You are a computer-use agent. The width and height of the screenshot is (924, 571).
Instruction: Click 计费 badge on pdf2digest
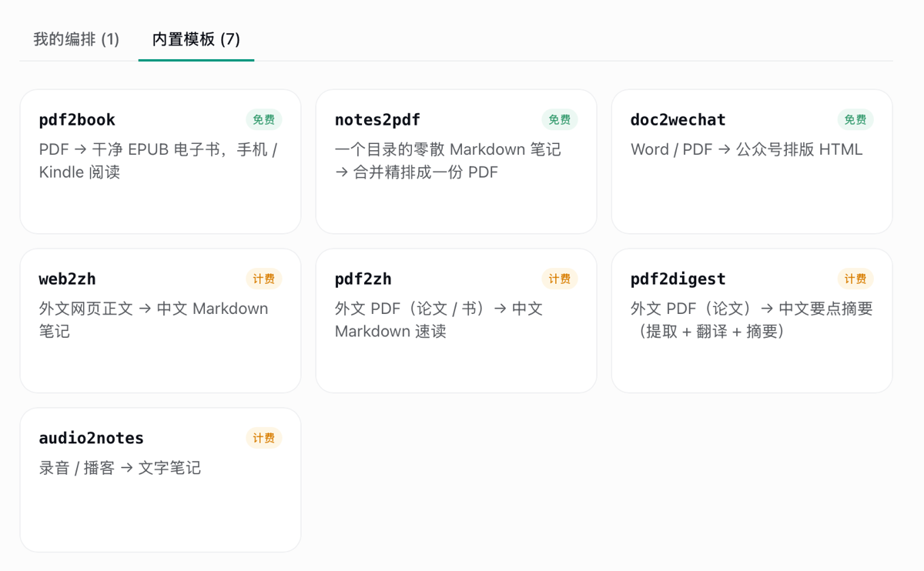855,279
